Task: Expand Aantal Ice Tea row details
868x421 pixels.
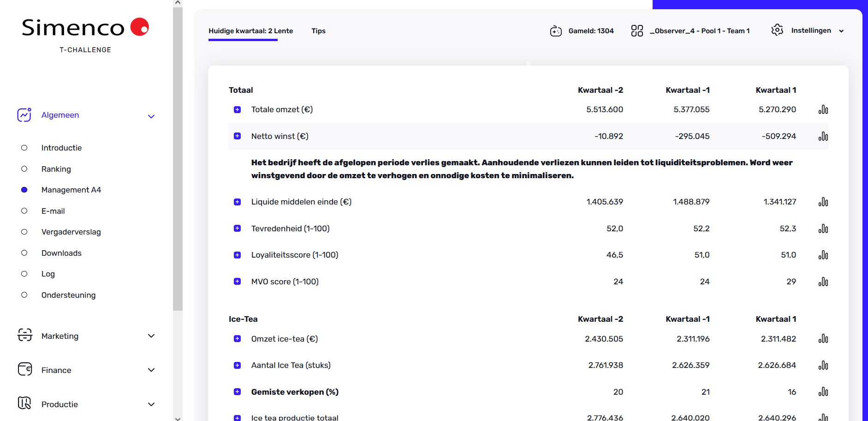Action: pyautogui.click(x=237, y=366)
